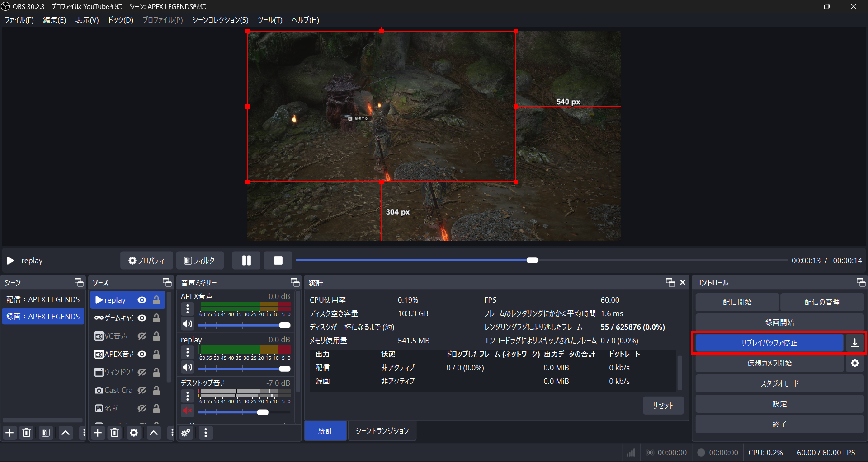
Task: Open scene filters icon in Scenes panel
Action: (46, 433)
